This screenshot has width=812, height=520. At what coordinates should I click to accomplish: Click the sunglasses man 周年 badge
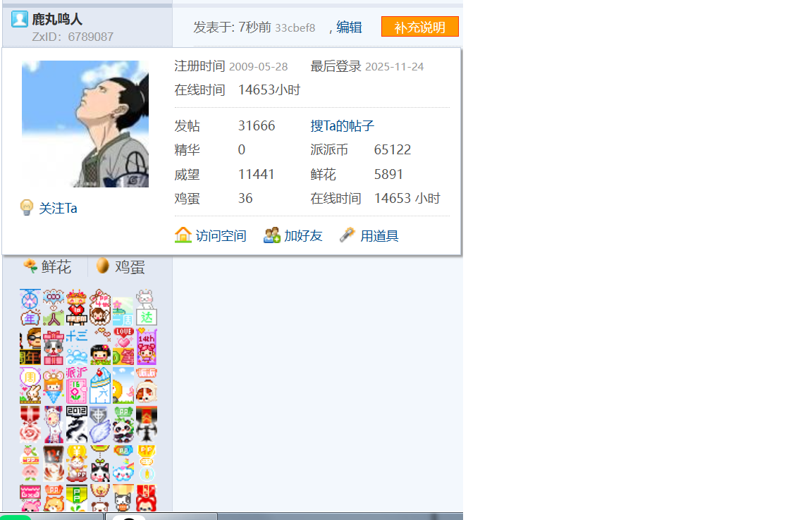30,346
